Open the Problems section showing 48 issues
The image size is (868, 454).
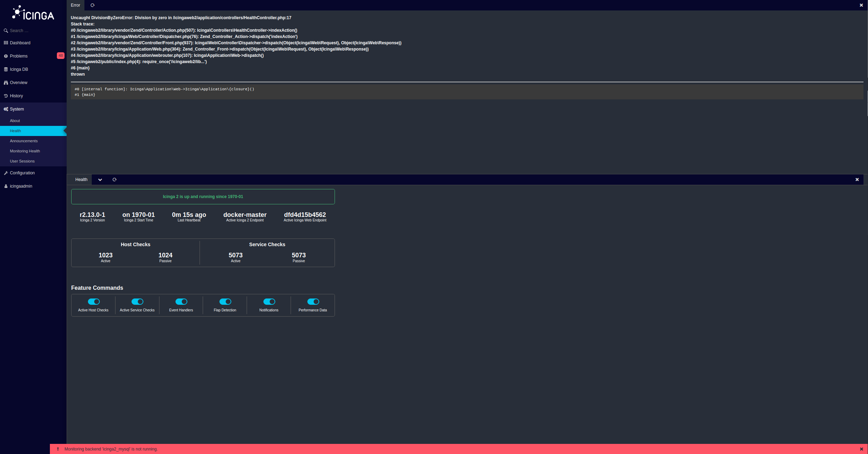coord(18,56)
